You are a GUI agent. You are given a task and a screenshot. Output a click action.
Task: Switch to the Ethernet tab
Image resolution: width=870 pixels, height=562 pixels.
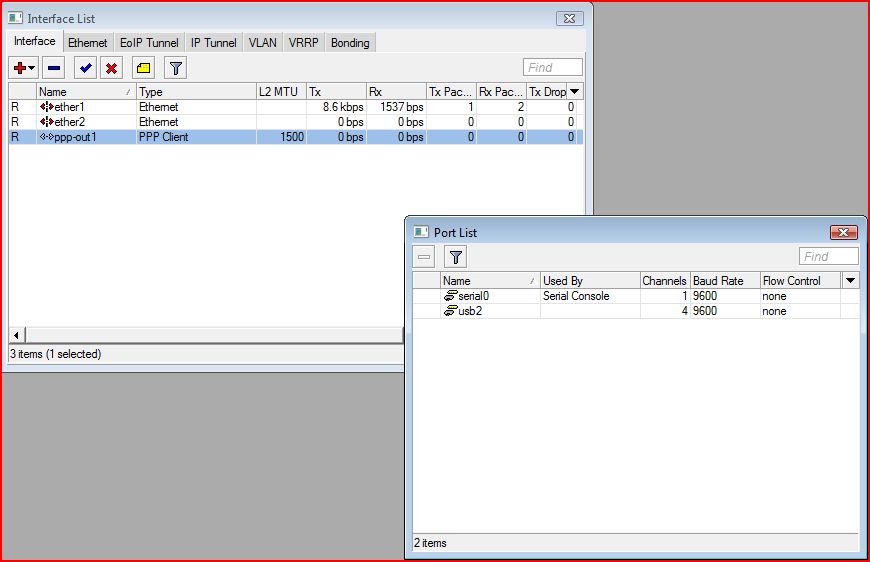pyautogui.click(x=88, y=43)
